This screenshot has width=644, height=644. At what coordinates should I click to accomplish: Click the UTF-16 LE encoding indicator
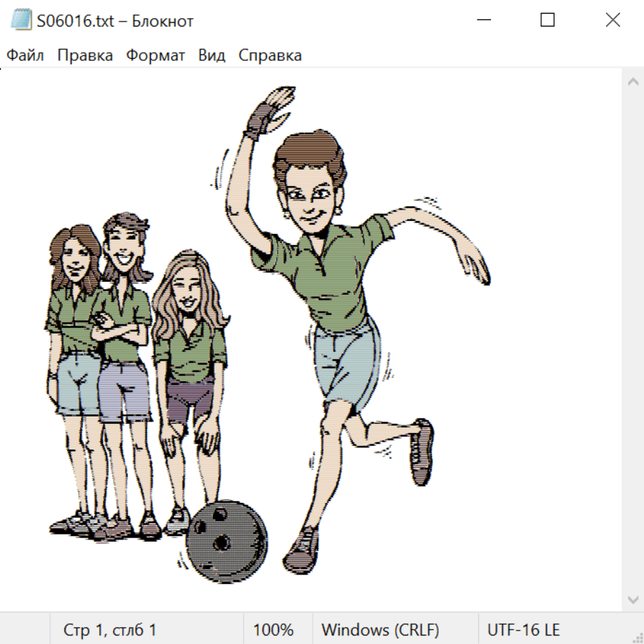pyautogui.click(x=523, y=630)
